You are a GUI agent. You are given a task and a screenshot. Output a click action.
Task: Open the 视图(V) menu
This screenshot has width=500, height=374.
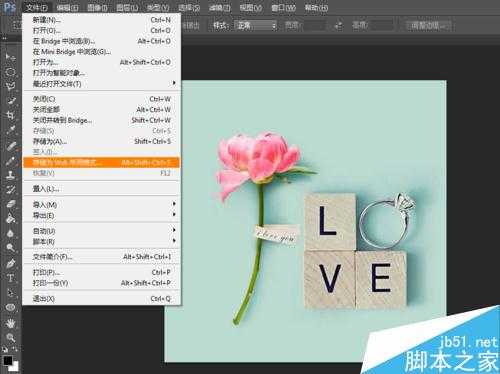tap(250, 7)
